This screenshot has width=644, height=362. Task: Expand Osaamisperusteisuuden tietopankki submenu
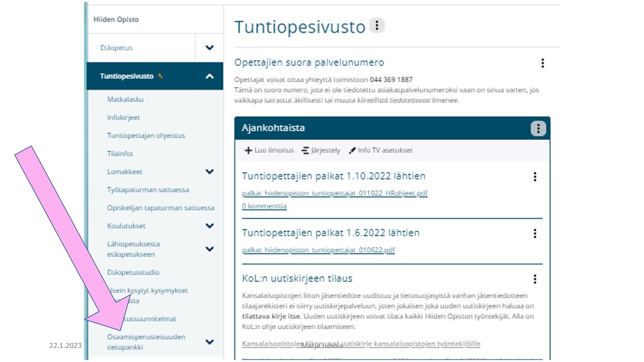pos(210,342)
